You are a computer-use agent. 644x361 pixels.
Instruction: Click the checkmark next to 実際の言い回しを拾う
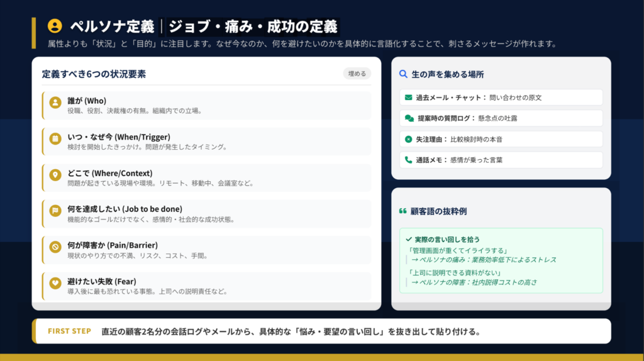point(409,240)
